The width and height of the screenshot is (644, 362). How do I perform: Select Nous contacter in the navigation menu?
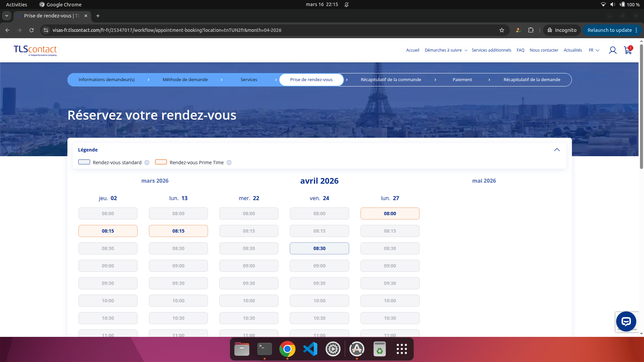pos(544,50)
